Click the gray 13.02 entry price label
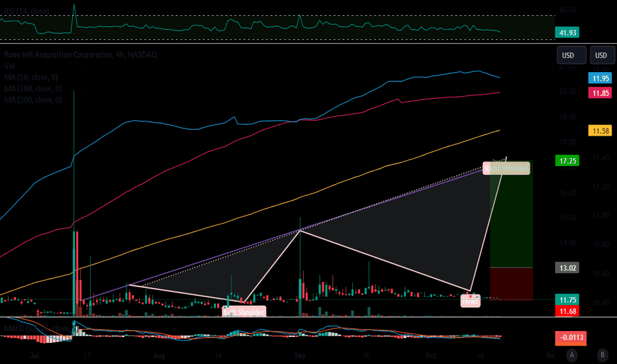Viewport: 617px width, 364px height. tap(567, 268)
